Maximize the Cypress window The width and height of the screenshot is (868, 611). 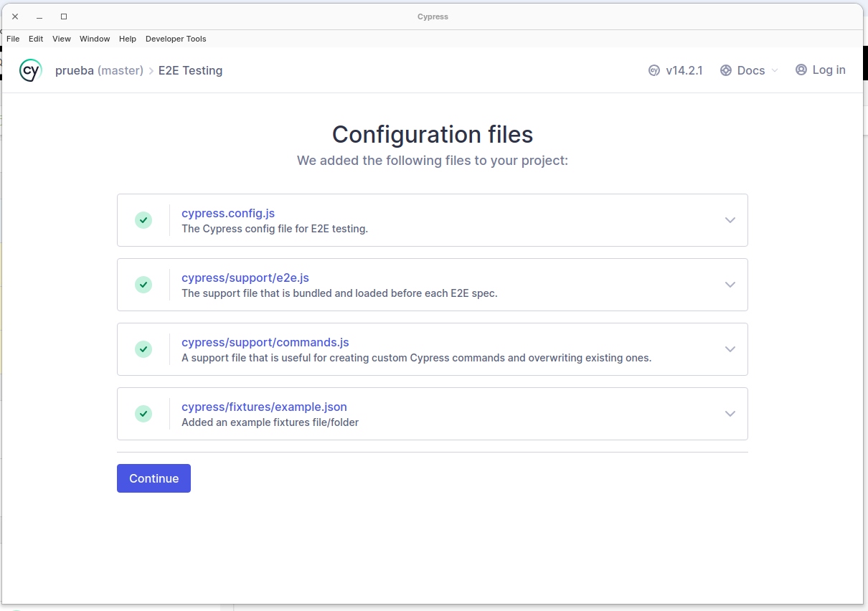(x=64, y=16)
